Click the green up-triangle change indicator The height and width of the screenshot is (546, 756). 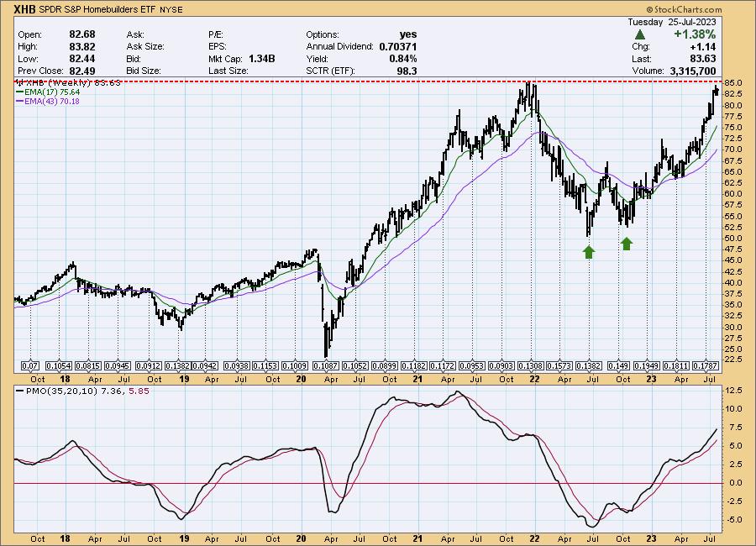click(640, 34)
